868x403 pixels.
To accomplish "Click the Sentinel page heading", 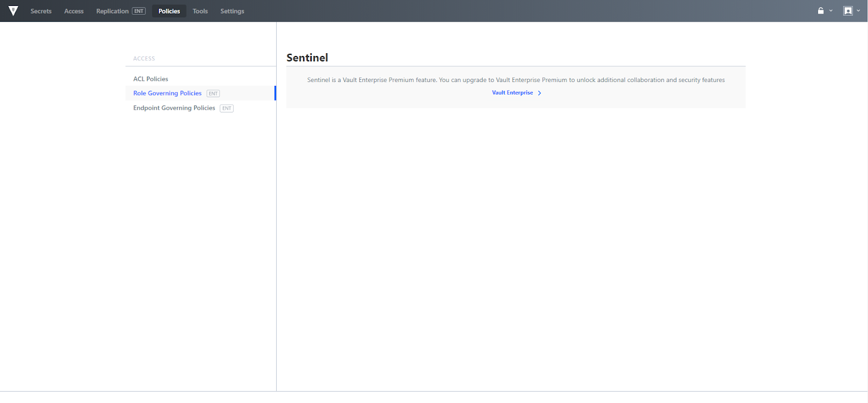I will coord(307,58).
